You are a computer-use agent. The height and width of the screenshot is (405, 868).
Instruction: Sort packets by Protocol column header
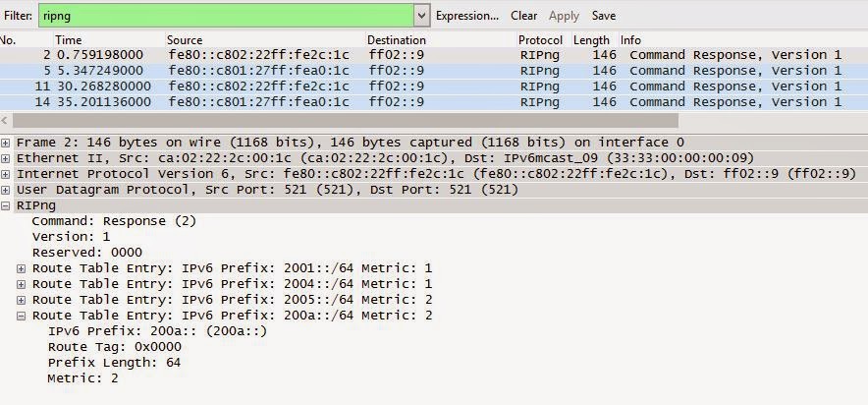(x=541, y=40)
